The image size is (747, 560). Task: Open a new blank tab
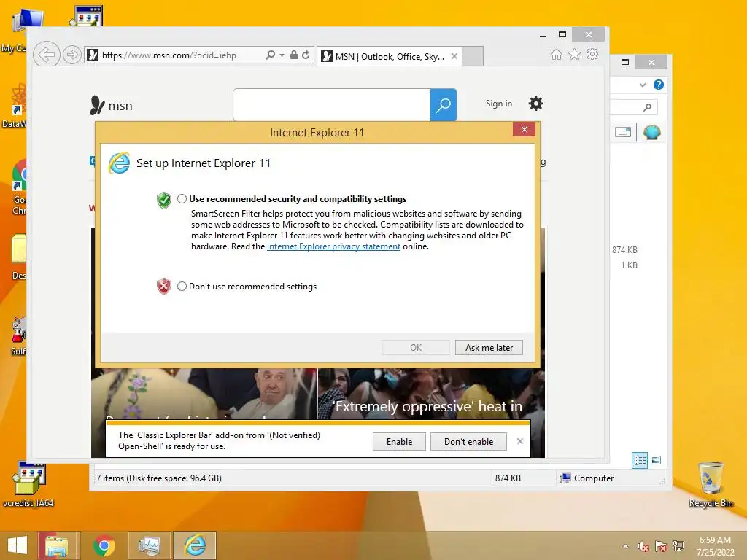click(x=473, y=56)
